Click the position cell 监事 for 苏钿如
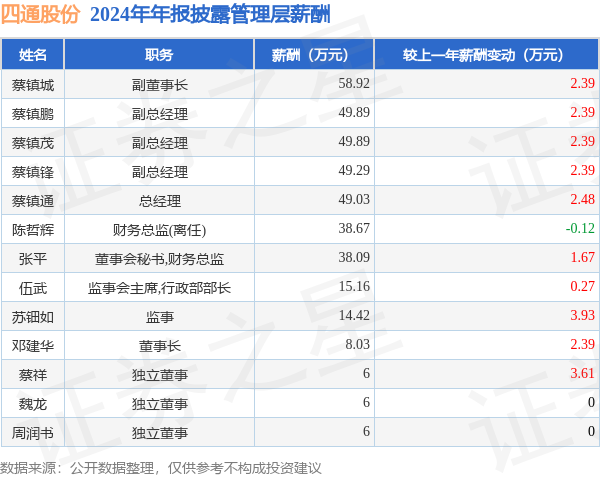 tap(160, 317)
